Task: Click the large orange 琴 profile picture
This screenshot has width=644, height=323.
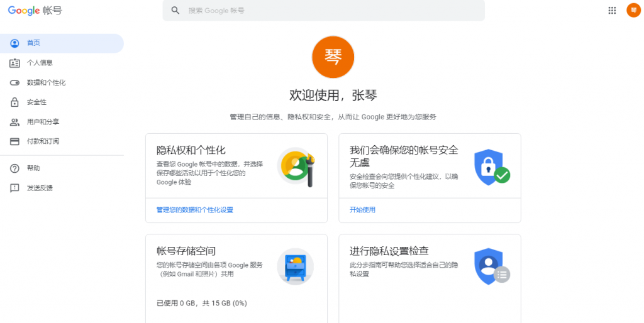Action: 333,57
